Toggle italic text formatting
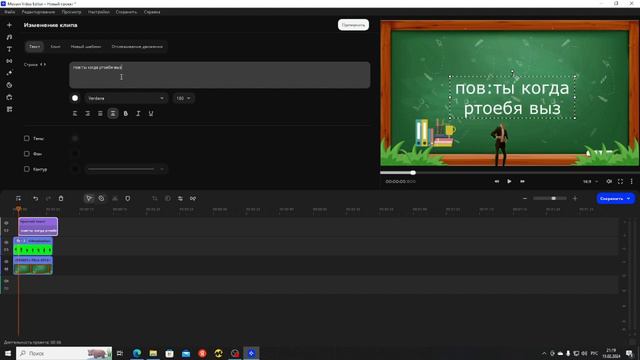This screenshot has width=640, height=360. click(138, 113)
